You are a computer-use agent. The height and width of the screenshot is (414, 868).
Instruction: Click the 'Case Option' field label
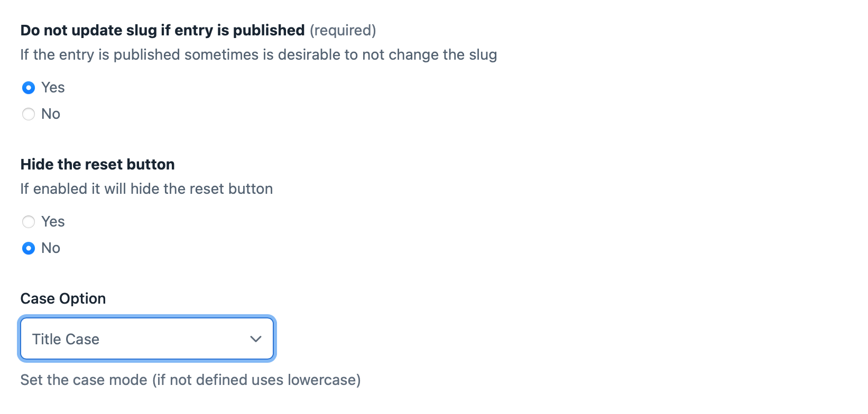click(x=63, y=299)
